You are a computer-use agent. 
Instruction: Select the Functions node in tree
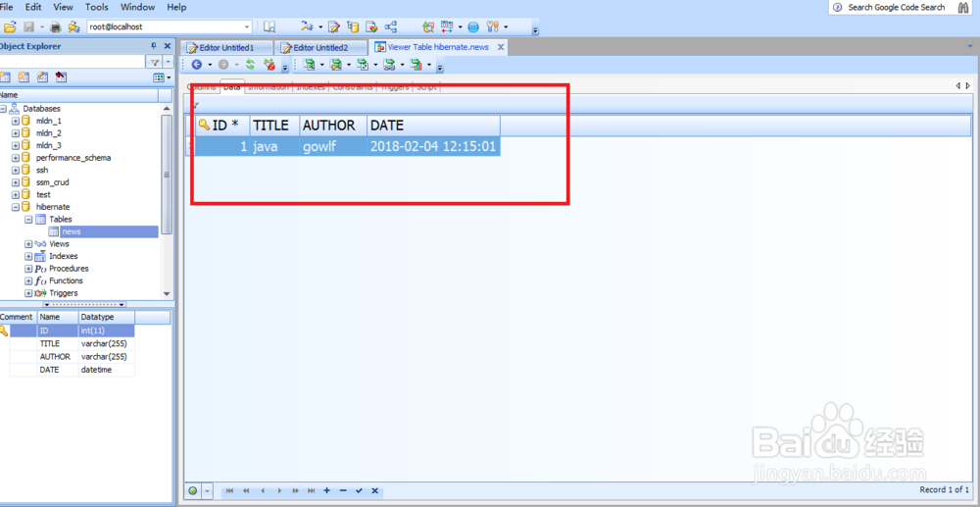[x=67, y=280]
